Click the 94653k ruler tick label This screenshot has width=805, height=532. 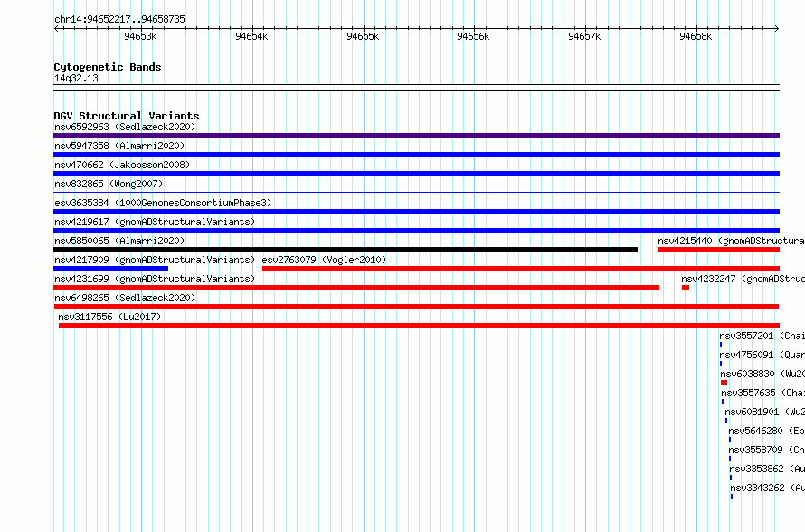pos(140,36)
